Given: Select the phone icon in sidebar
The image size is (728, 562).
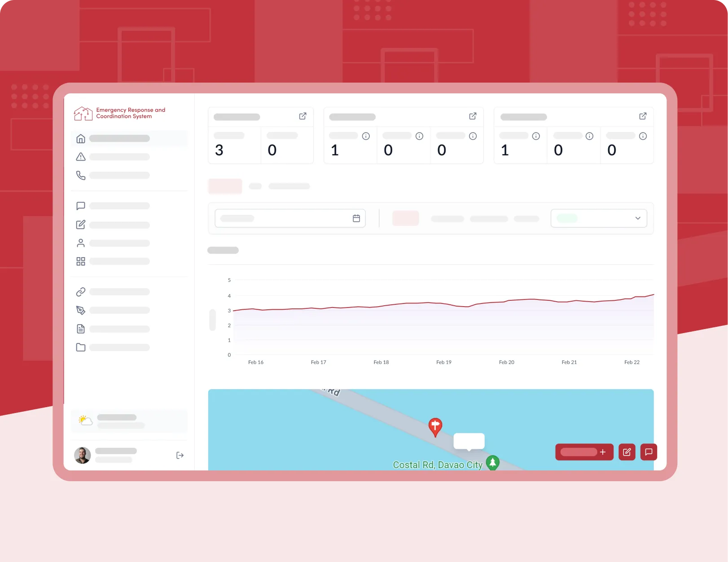Looking at the screenshot, I should click(x=81, y=175).
